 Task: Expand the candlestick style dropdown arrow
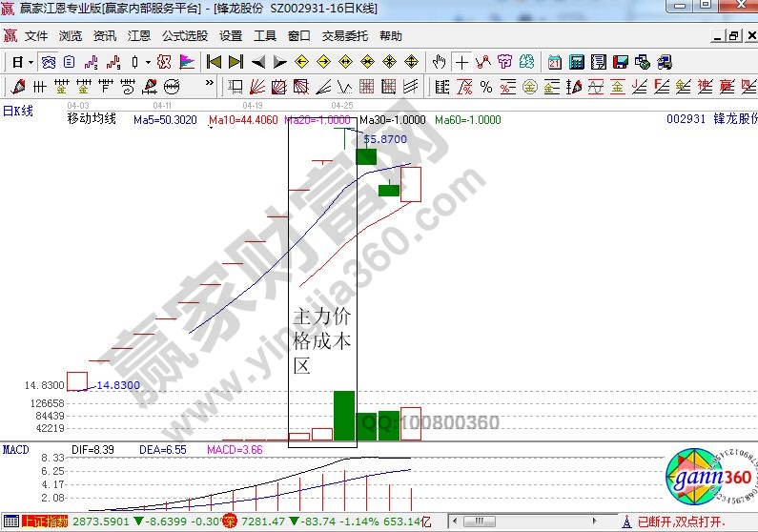coord(147,62)
